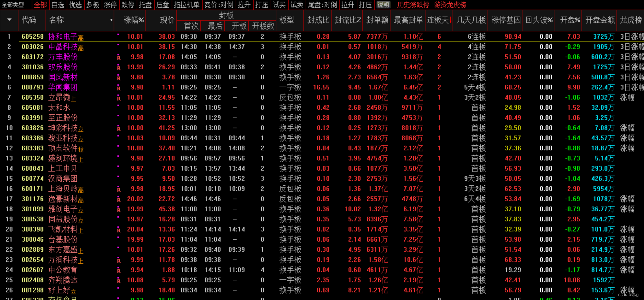Click the R marker on 逸豪新材 row
Screen dimensions: 644x300
pos(119,199)
